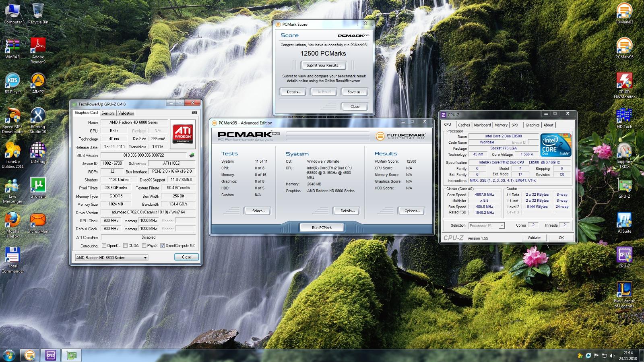Click Options under Results in PCMark05
This screenshot has width=644, height=362.
point(412,211)
